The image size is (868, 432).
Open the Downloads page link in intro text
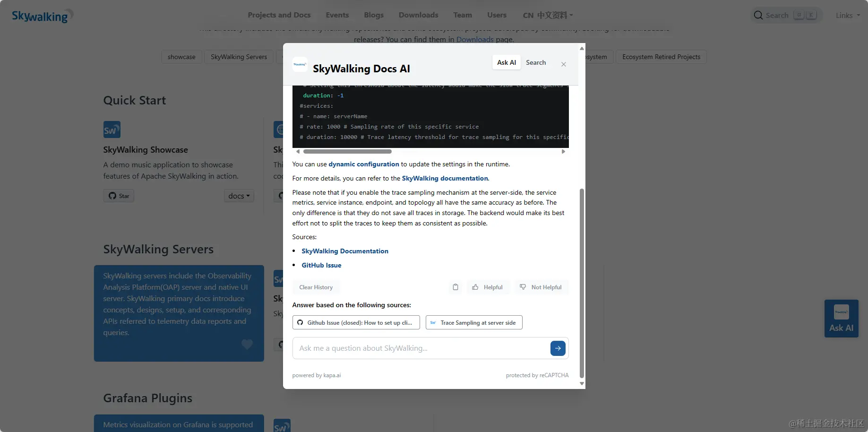[x=475, y=40]
